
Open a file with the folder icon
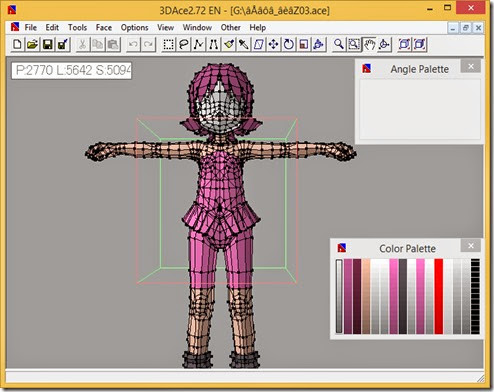click(x=32, y=44)
